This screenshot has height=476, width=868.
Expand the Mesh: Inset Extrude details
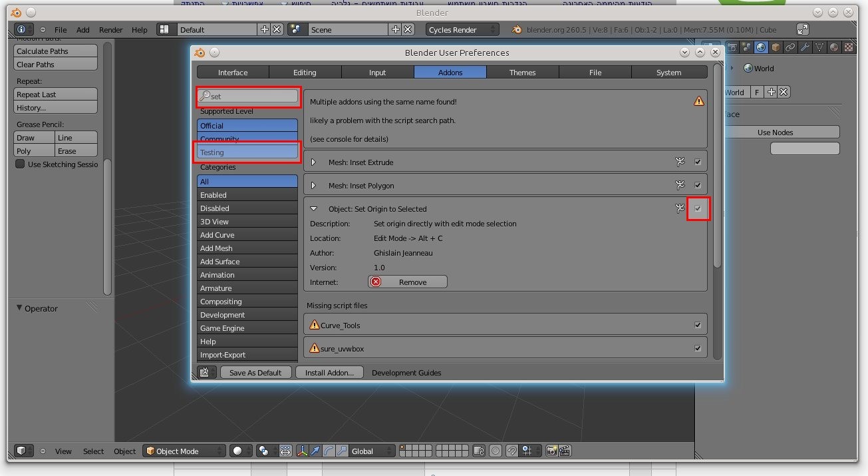point(313,162)
